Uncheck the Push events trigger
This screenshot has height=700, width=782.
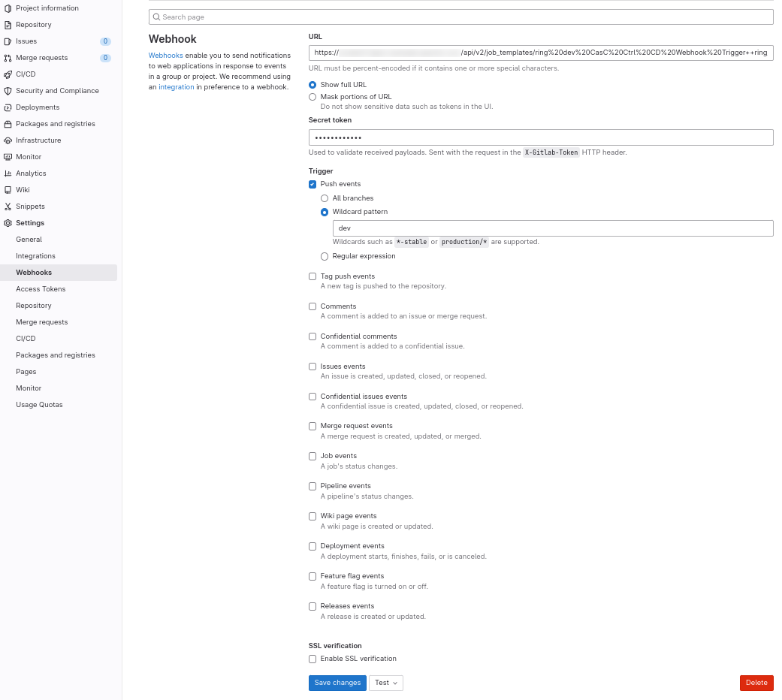(x=312, y=184)
